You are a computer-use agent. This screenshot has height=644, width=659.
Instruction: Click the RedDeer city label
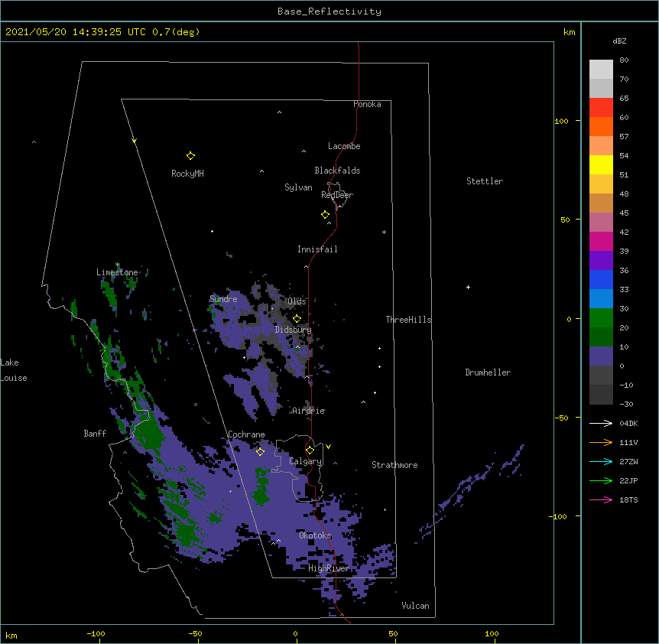click(x=337, y=195)
